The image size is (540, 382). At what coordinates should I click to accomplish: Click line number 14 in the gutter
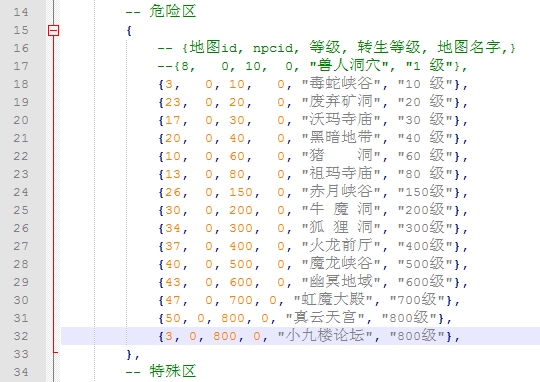click(21, 12)
